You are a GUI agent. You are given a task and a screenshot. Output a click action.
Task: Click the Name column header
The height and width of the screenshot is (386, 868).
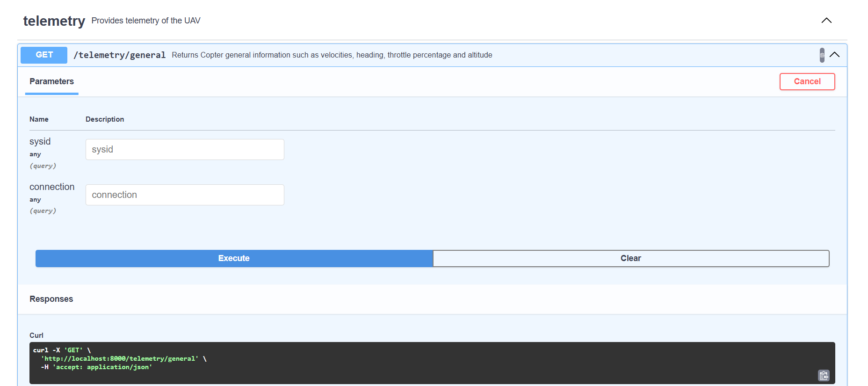[39, 119]
